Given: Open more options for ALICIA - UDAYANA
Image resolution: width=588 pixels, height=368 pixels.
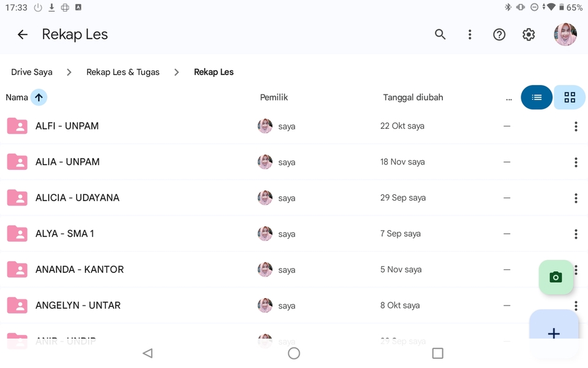Looking at the screenshot, I should coord(575,198).
